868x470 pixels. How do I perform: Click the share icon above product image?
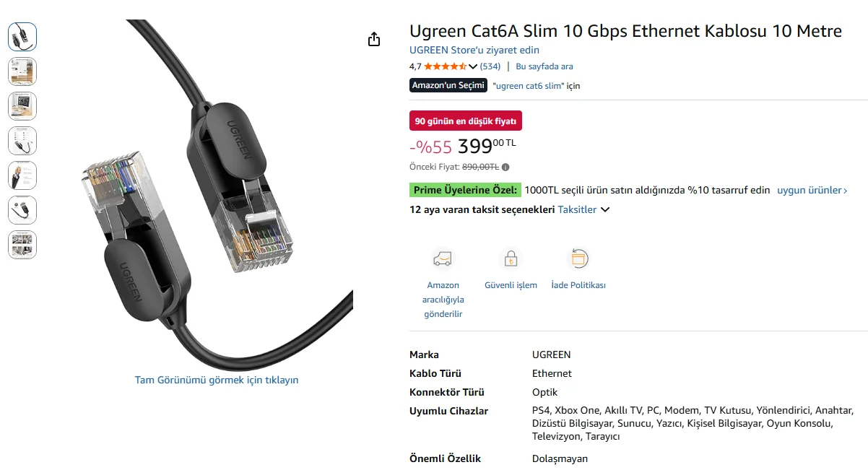(x=373, y=39)
